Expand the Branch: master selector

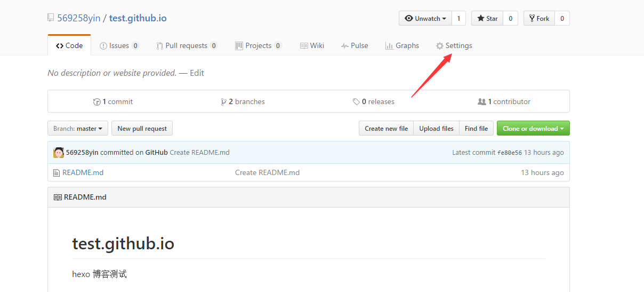[78, 129]
